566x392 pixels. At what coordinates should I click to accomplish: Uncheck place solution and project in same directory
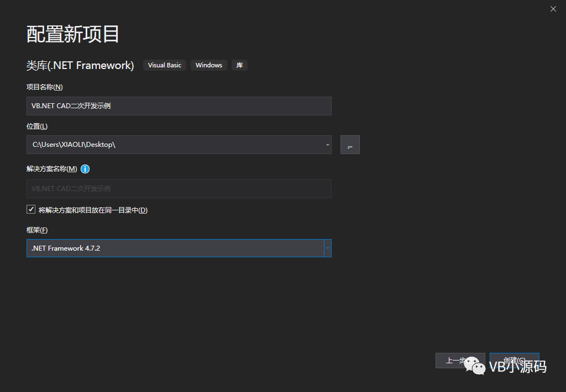tap(31, 209)
